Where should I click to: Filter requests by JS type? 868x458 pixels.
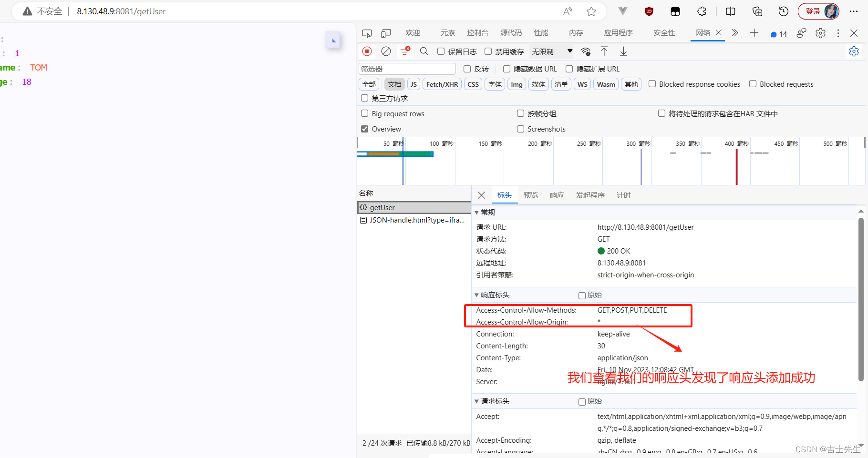click(413, 84)
